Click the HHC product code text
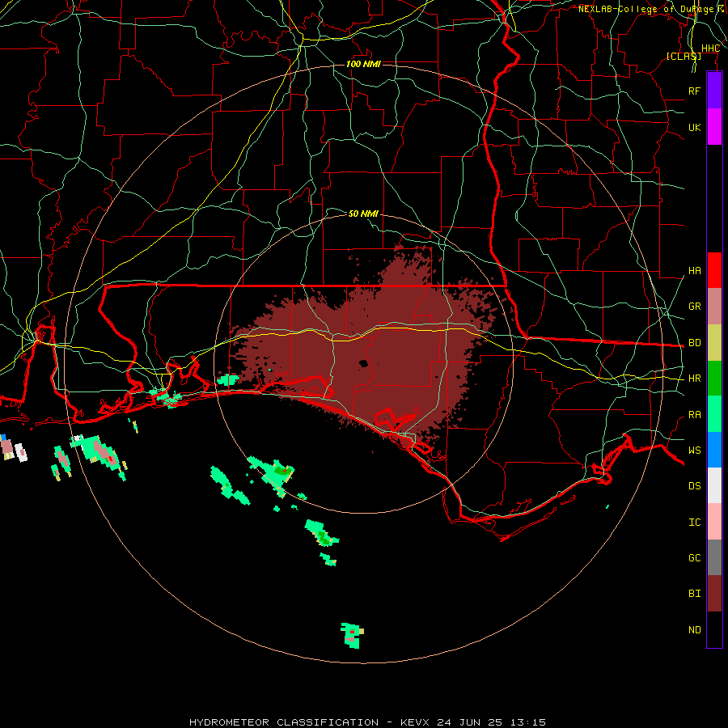Image resolution: width=728 pixels, height=728 pixels. pos(710,49)
